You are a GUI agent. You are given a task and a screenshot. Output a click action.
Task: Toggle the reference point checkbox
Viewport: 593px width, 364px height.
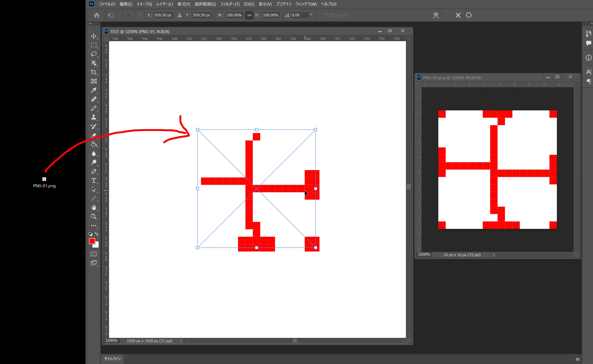tap(129, 15)
